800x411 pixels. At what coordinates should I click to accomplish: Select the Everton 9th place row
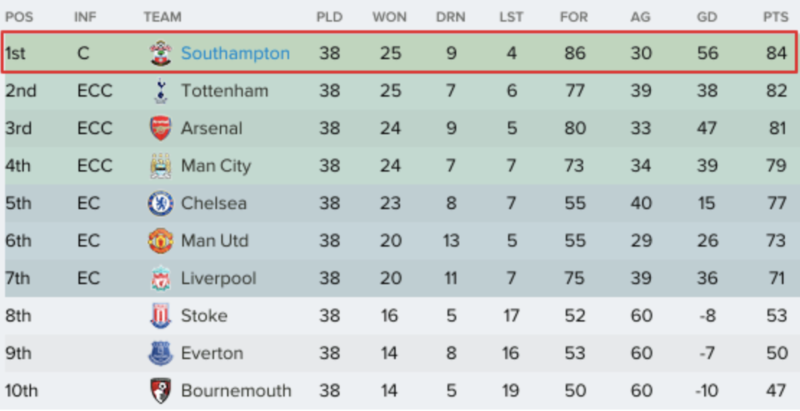400,353
